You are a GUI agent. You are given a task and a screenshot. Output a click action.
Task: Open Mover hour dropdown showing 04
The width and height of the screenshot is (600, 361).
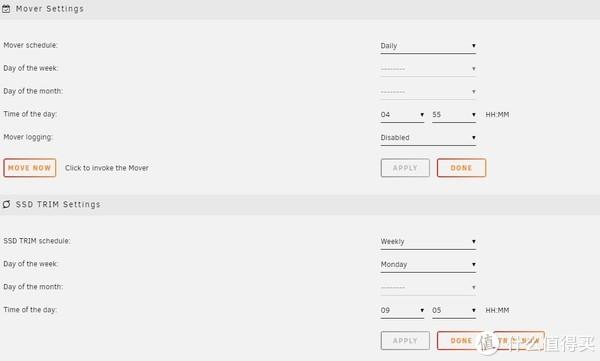point(402,115)
